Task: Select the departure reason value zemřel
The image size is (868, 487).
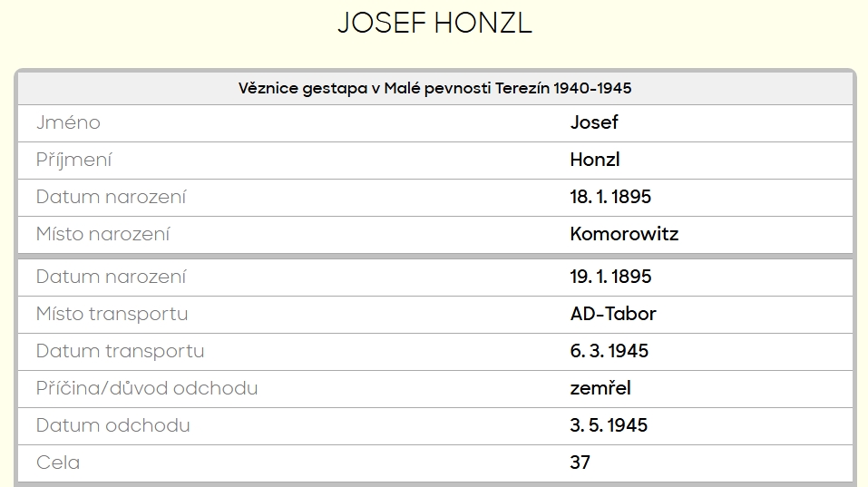Action: pos(600,388)
